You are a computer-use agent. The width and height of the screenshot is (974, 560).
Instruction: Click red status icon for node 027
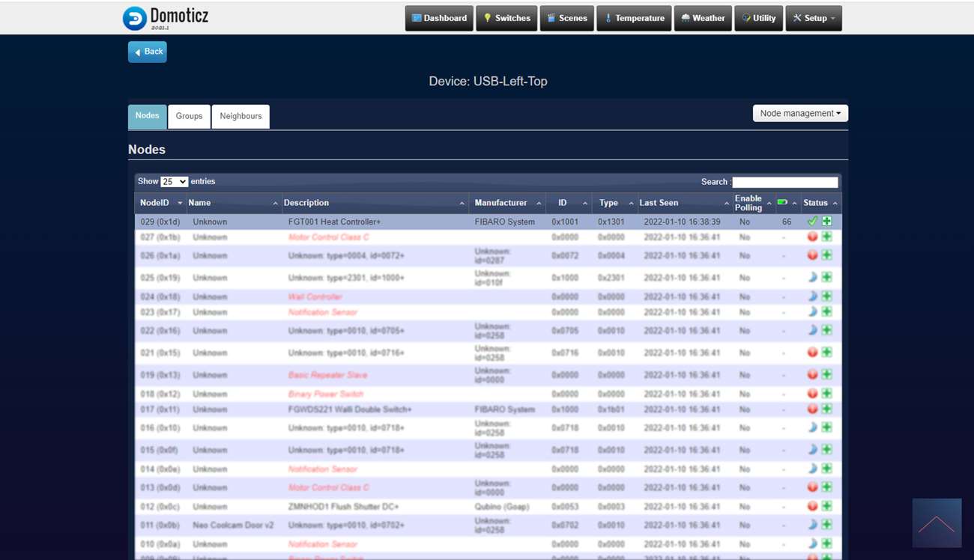click(812, 237)
